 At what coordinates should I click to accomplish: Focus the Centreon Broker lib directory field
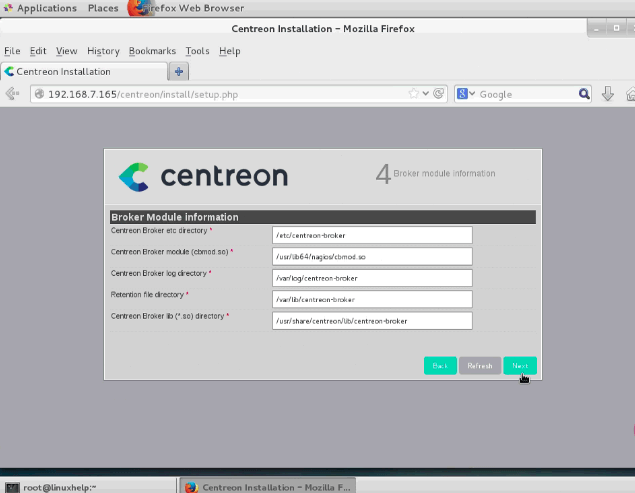372,321
